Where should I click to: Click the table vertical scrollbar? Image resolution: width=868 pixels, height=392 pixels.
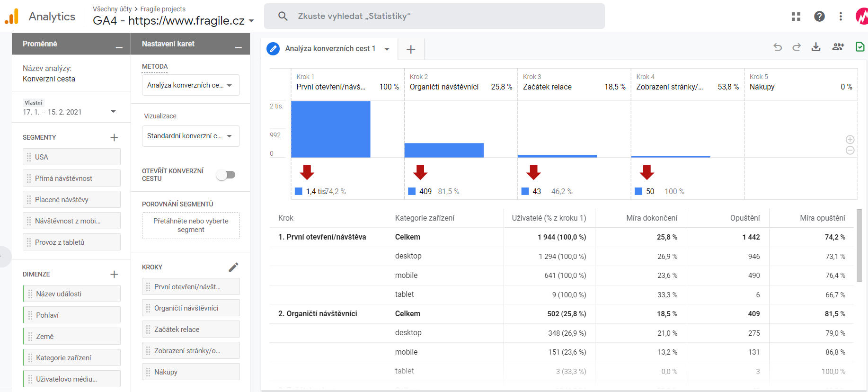(859, 245)
